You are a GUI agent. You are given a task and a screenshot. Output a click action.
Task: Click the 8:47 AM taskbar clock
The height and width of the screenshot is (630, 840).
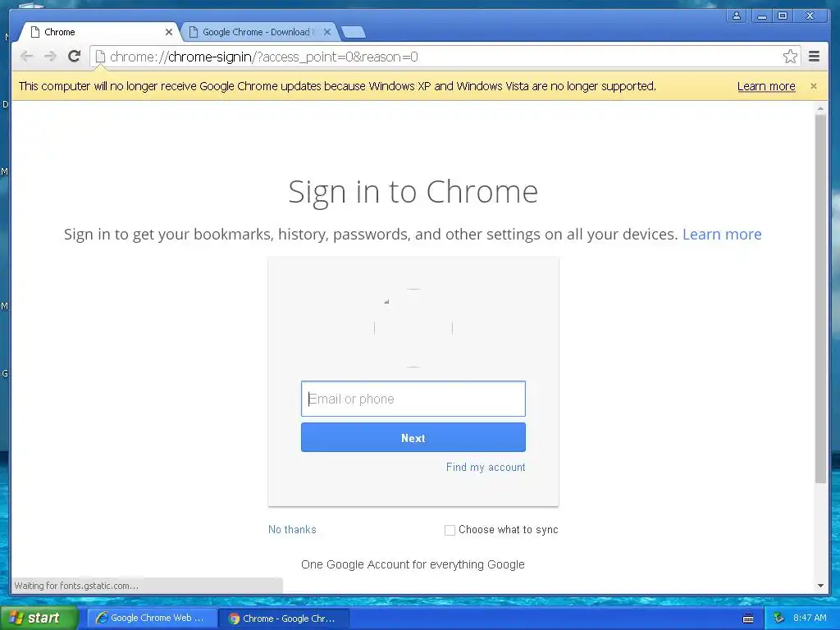(810, 618)
